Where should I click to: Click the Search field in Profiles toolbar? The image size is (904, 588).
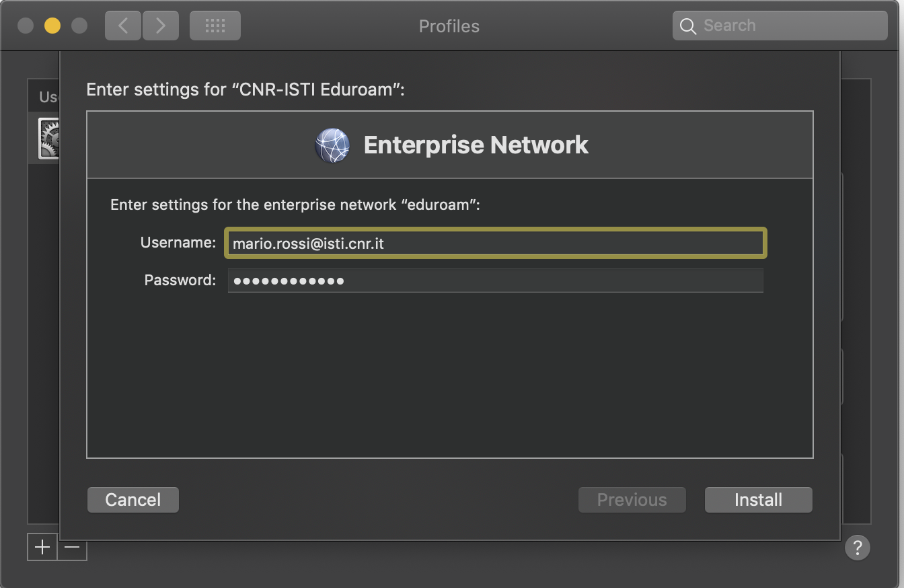point(780,26)
